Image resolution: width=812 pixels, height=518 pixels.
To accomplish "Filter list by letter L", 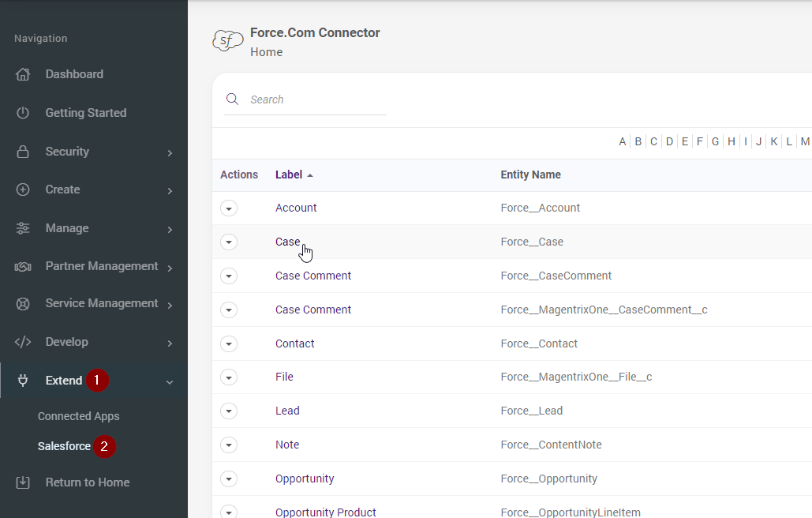I will point(789,141).
